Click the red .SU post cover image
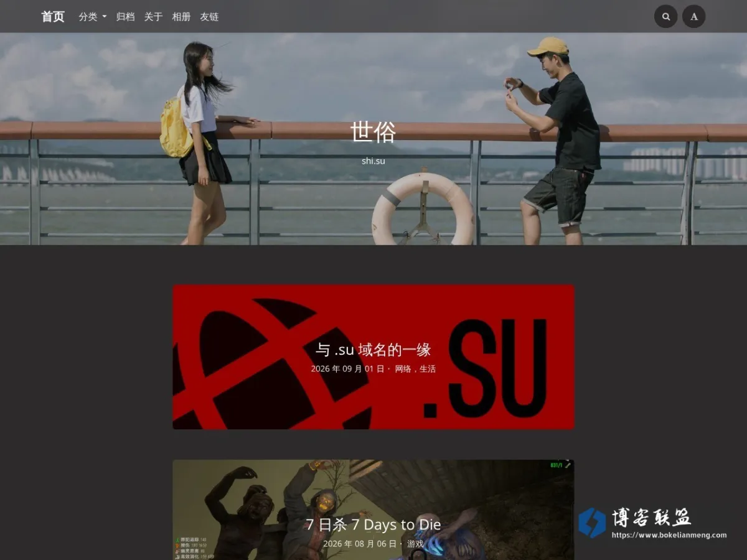This screenshot has width=747, height=560. [x=374, y=357]
